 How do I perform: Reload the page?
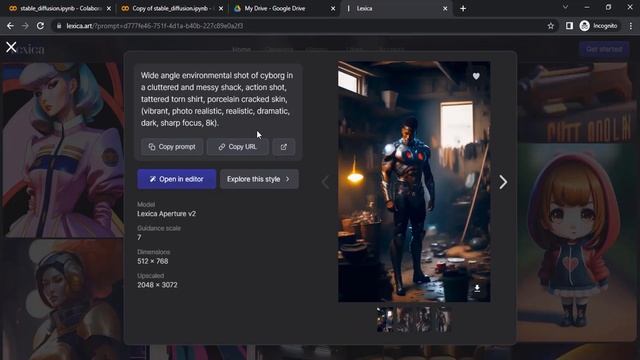(x=40, y=26)
